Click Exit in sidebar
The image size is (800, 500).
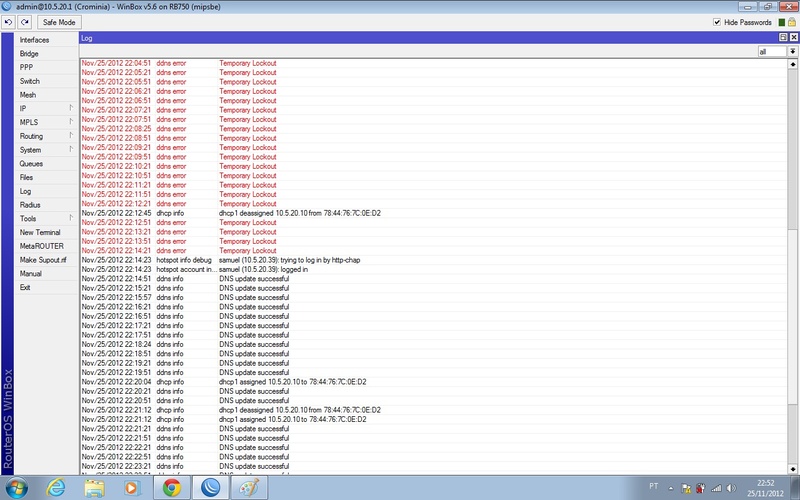point(46,287)
